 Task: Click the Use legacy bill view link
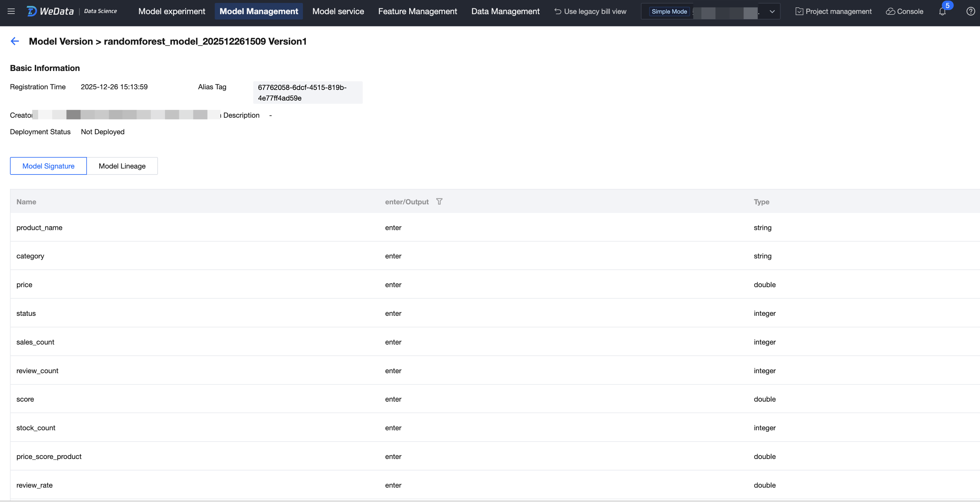tap(590, 11)
